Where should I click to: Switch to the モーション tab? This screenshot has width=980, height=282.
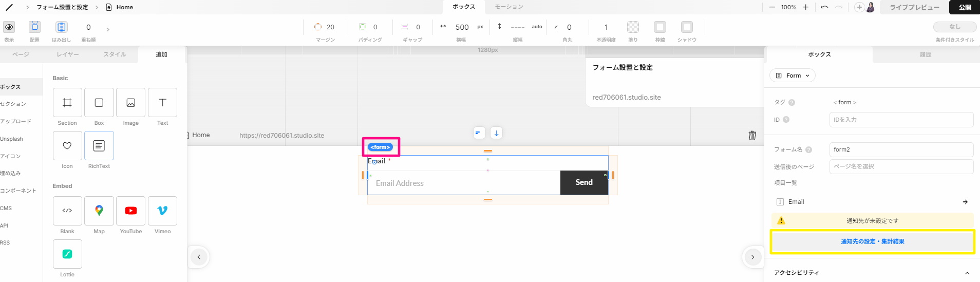509,7
